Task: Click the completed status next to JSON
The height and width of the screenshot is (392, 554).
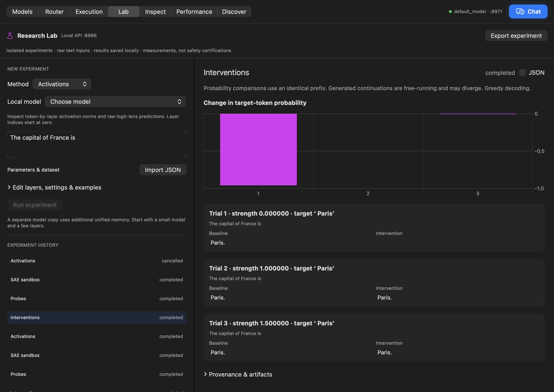Action: (500, 73)
